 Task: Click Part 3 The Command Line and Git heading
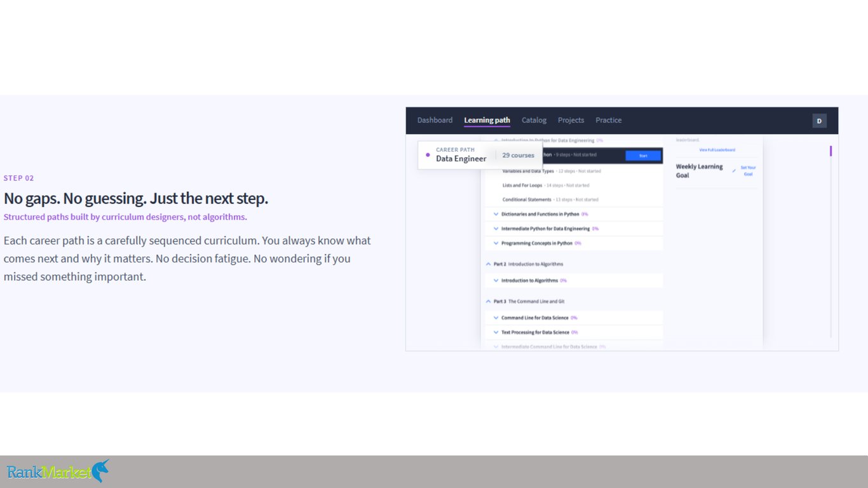pos(529,301)
